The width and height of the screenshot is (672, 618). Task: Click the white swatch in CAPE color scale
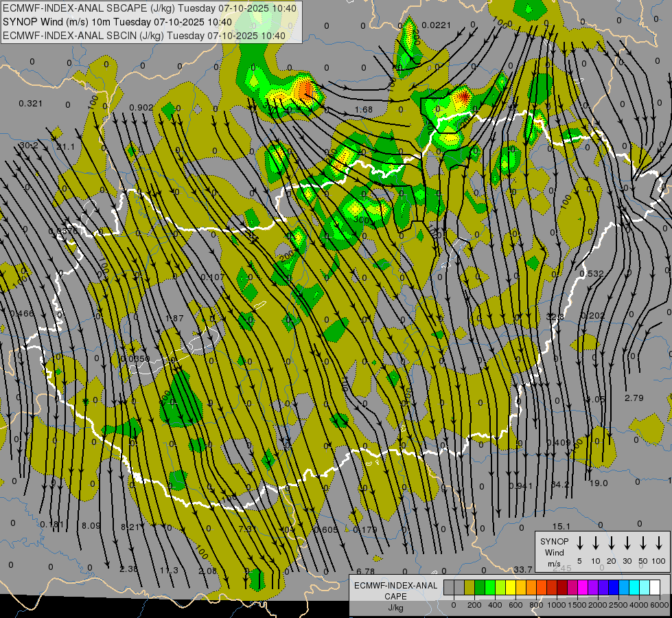tap(655, 587)
